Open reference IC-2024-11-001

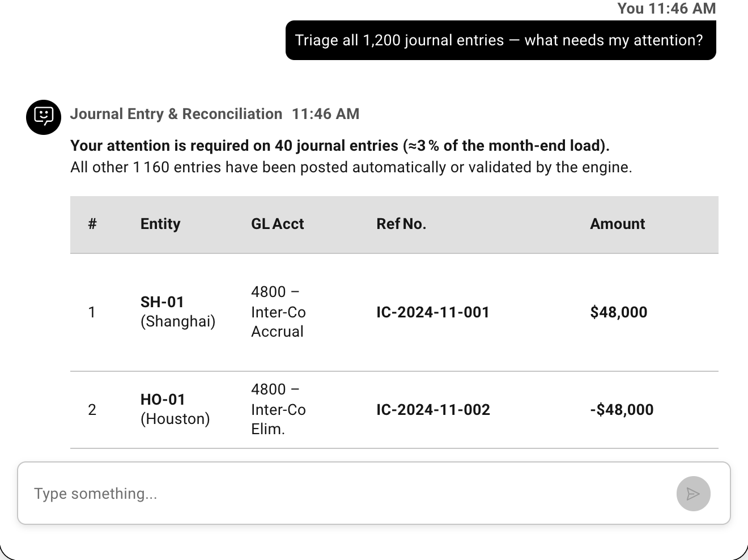tap(433, 312)
